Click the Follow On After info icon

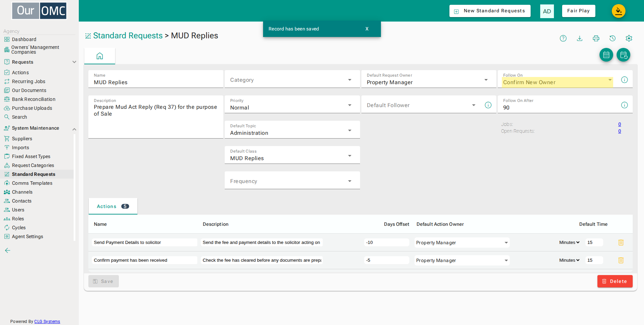click(624, 105)
